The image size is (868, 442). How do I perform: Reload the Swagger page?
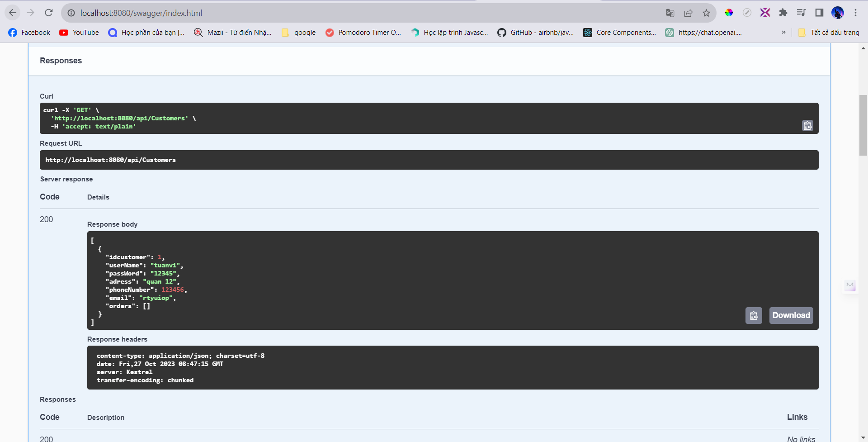click(x=49, y=13)
